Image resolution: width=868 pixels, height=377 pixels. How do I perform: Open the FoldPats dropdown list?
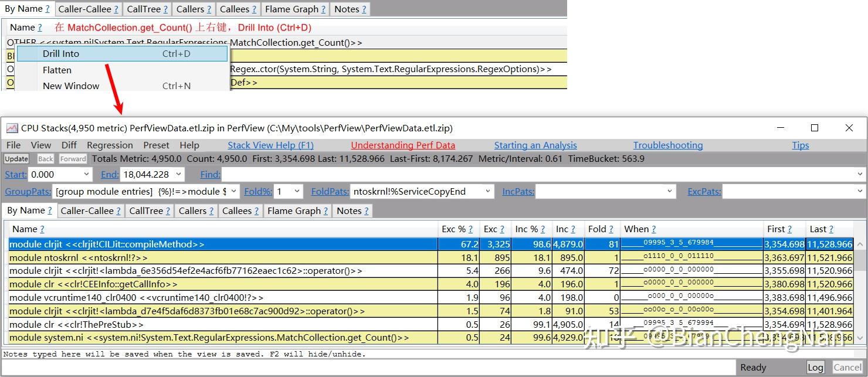(488, 191)
